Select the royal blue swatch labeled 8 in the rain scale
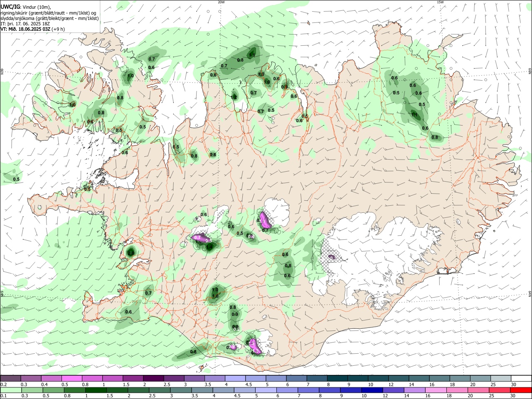The width and height of the screenshot is (532, 399). tap(330, 390)
